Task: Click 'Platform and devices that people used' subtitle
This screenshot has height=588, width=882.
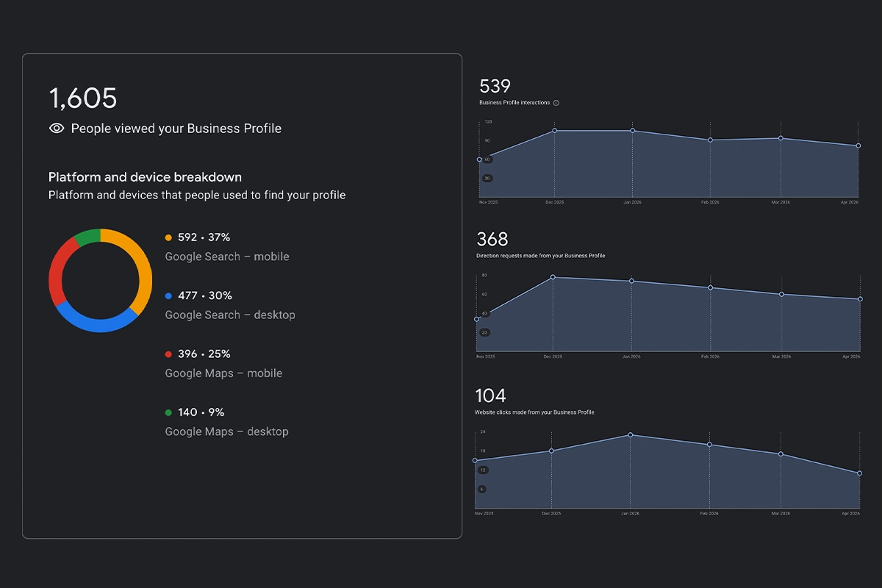Action: point(197,196)
